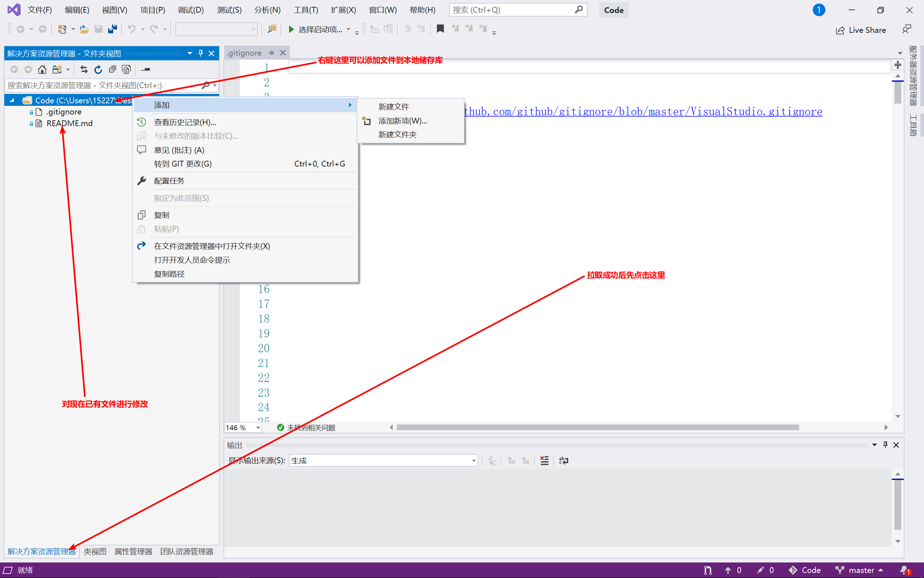Toggle word wrap in the Output panel
Screen dimensions: 924x578
563,461
